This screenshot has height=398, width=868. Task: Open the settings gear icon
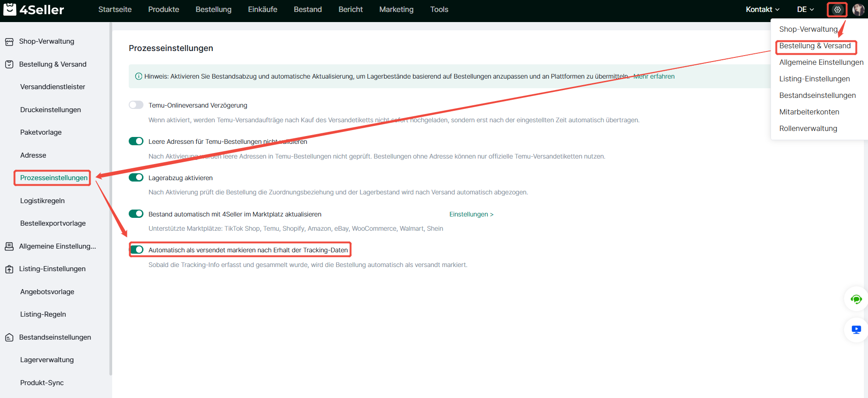[837, 10]
